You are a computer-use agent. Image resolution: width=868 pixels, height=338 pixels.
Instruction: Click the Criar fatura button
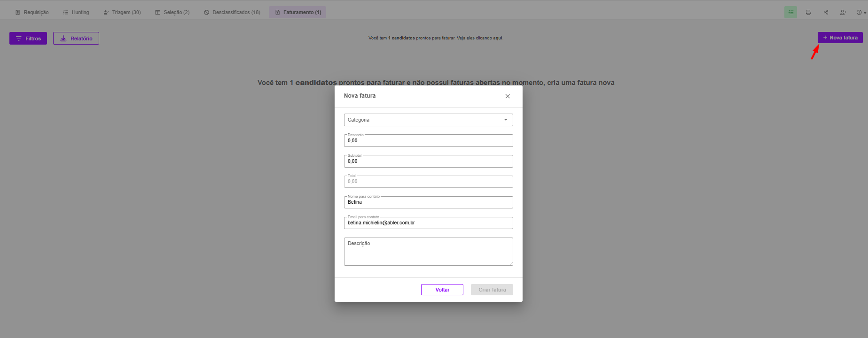[492, 290]
